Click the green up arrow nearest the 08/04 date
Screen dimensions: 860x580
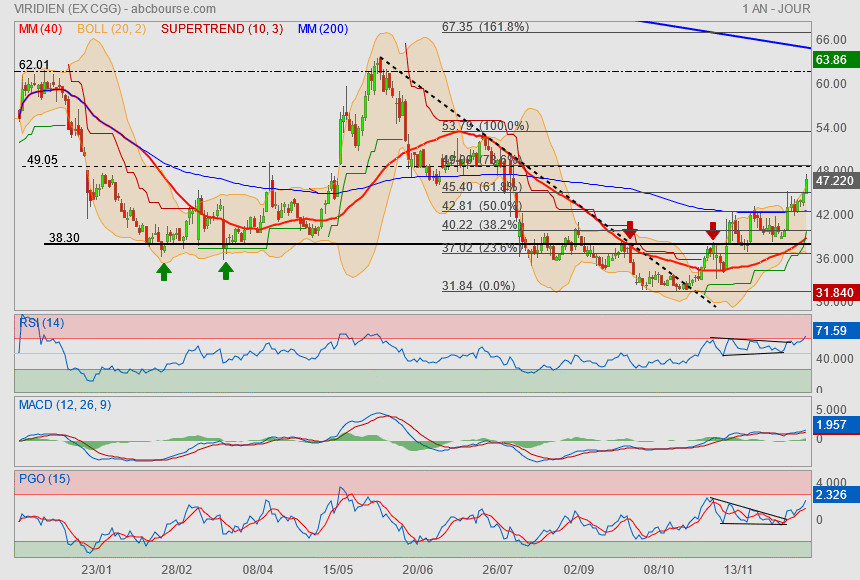click(x=226, y=271)
